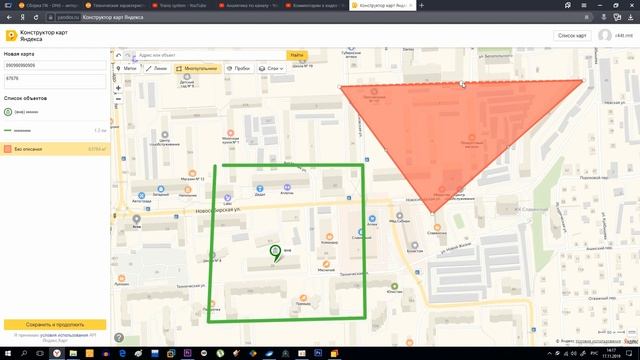640x360 pixels.
Task: Click the Славянский orange marker on map
Action: pyautogui.click(x=437, y=227)
